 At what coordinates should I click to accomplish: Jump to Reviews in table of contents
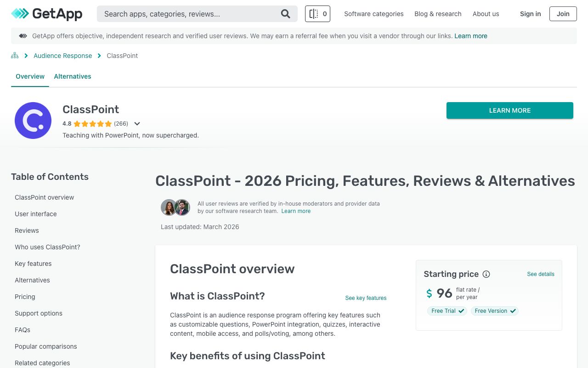(x=27, y=230)
